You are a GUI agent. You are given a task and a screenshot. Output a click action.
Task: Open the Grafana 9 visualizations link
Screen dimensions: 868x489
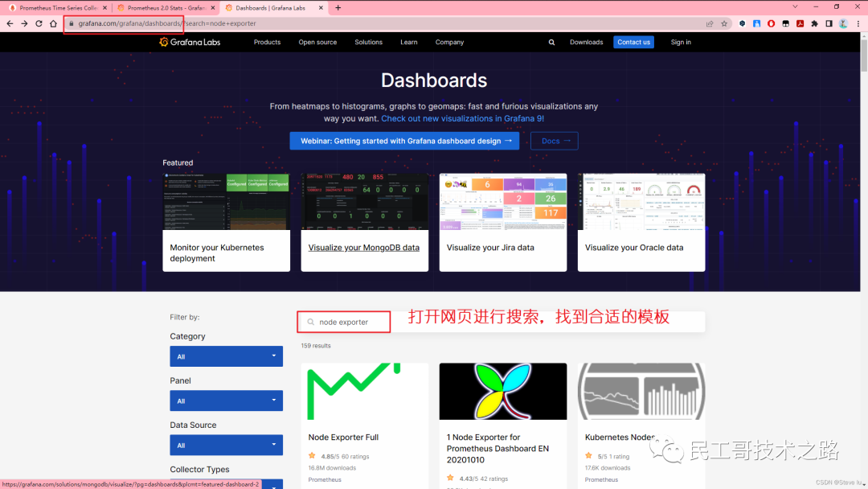463,118
